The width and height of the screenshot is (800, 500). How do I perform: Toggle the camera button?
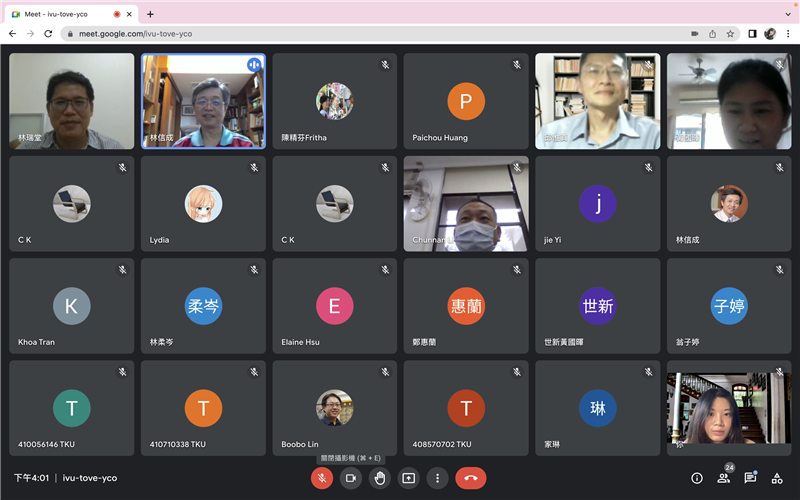(351, 478)
